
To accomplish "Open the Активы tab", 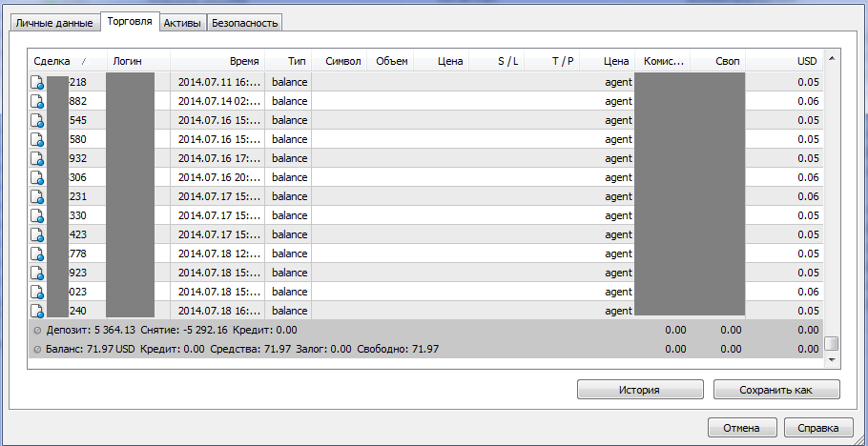I will (182, 23).
